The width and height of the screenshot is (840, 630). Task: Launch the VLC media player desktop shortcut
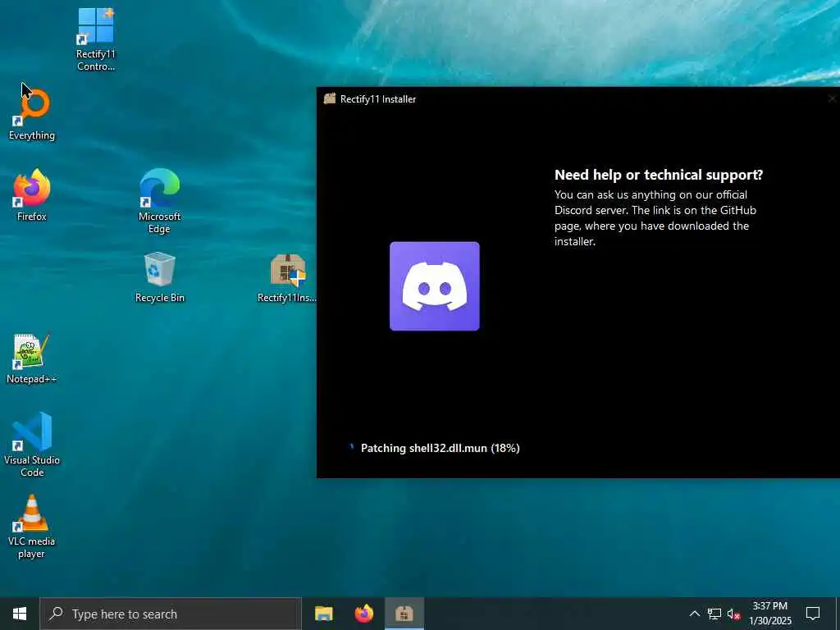pyautogui.click(x=32, y=527)
